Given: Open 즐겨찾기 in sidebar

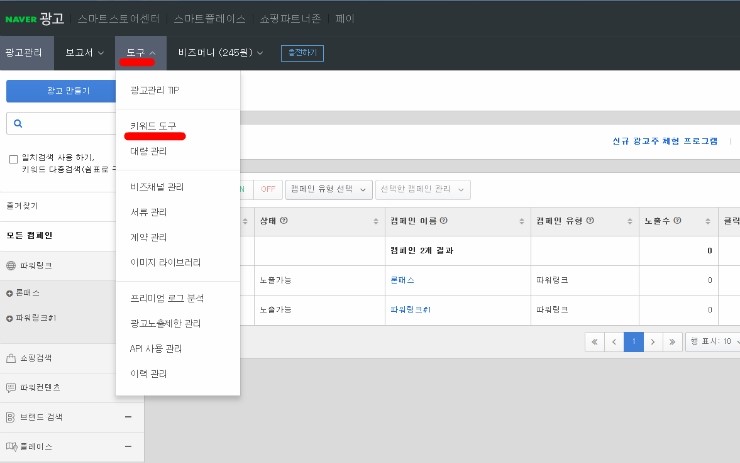Looking at the screenshot, I should tap(22, 206).
